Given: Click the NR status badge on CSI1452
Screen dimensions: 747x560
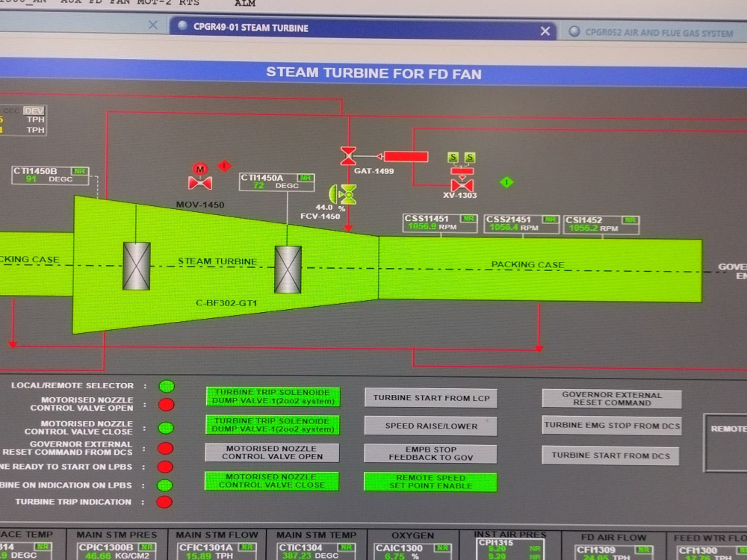Looking at the screenshot, I should click(630, 220).
